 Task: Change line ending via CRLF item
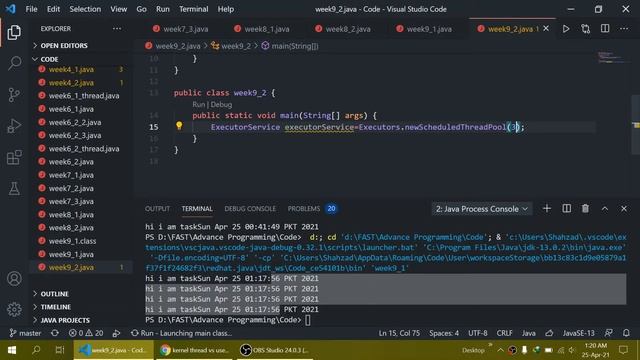[504, 333]
